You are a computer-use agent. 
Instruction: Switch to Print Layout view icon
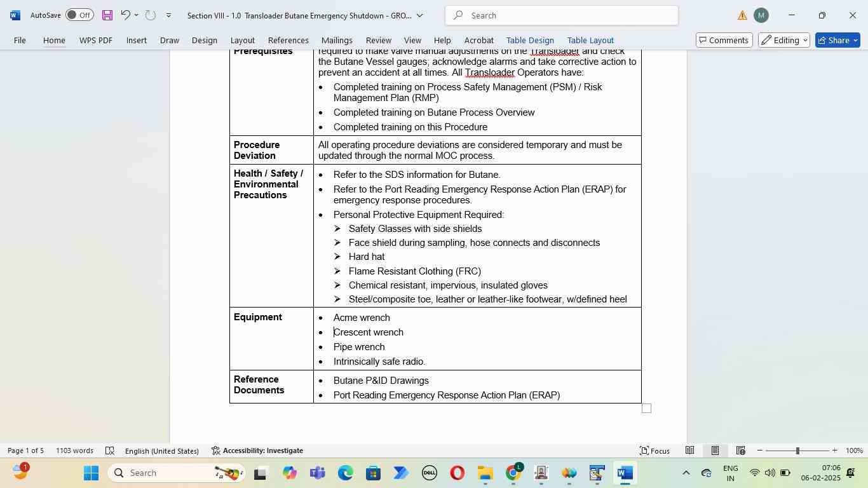point(715,451)
